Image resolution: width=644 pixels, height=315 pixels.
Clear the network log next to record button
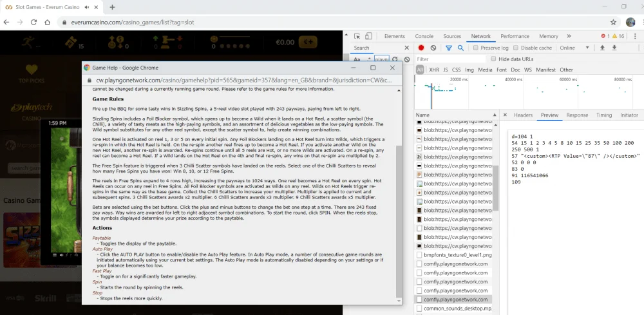coord(433,48)
